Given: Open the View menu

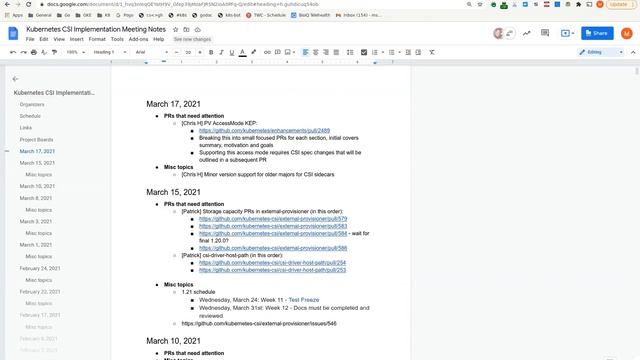Looking at the screenshot, I should [59, 39].
